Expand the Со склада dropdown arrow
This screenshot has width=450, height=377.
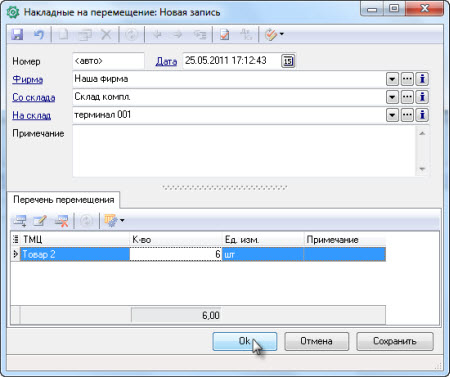[392, 97]
